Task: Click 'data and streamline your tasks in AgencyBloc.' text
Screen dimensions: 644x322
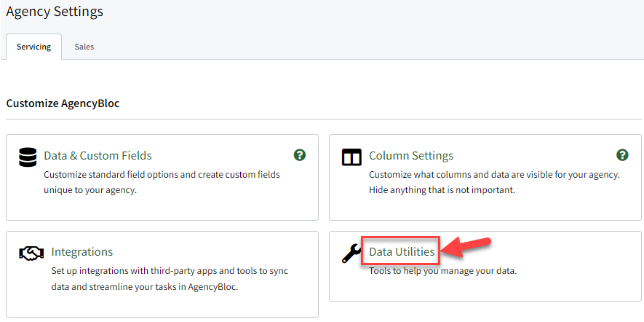Action: tap(145, 287)
